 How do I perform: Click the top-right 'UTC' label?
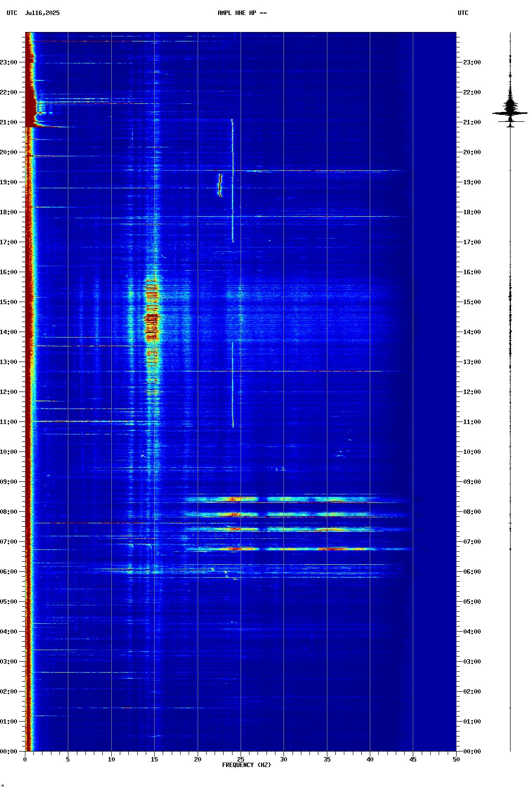463,13
